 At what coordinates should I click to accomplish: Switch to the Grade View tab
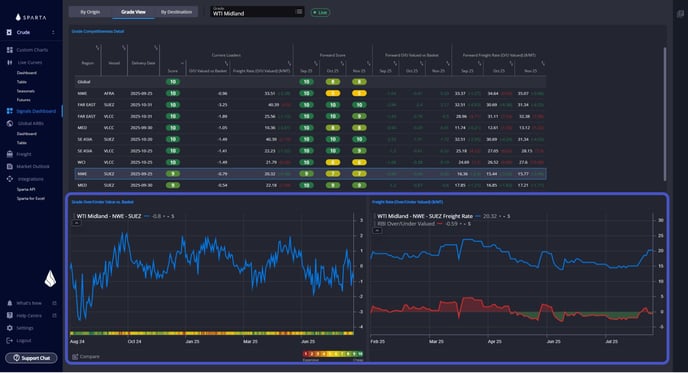click(x=133, y=12)
